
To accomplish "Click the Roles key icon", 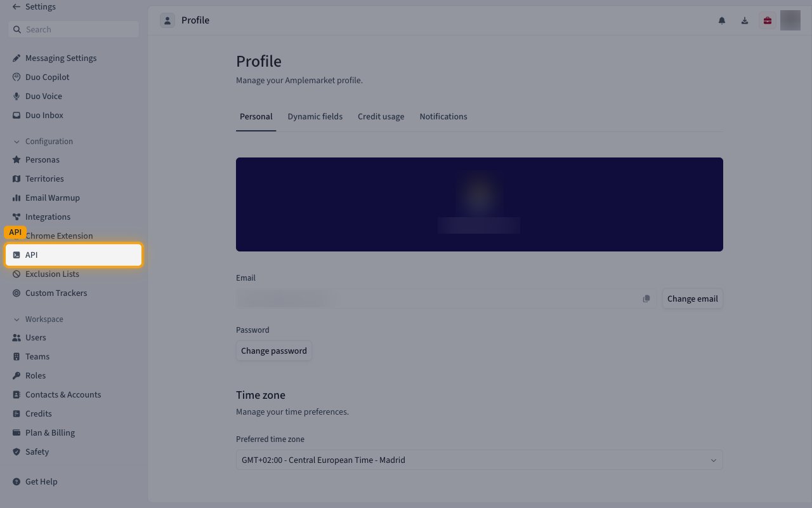I will 16,375.
